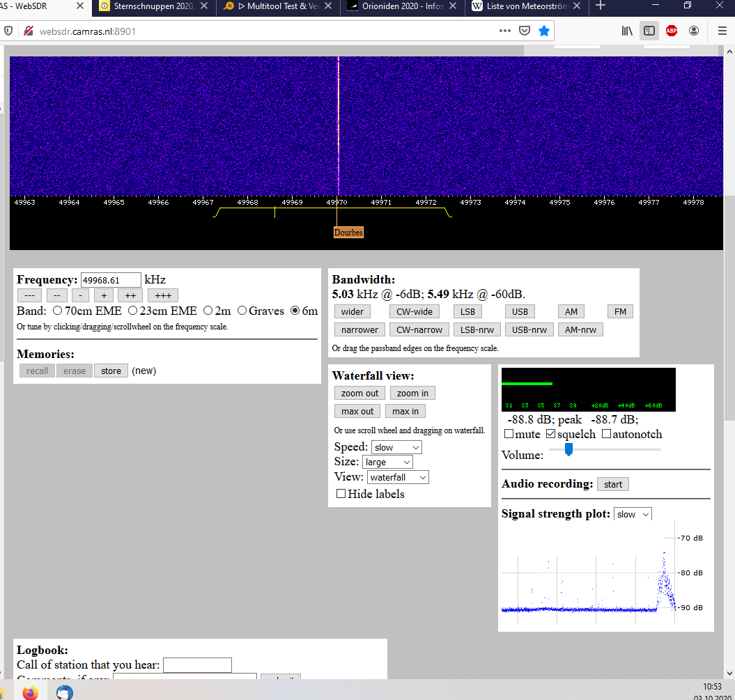Screen dimensions: 735x700
Task: Start audio recording
Action: click(x=612, y=484)
